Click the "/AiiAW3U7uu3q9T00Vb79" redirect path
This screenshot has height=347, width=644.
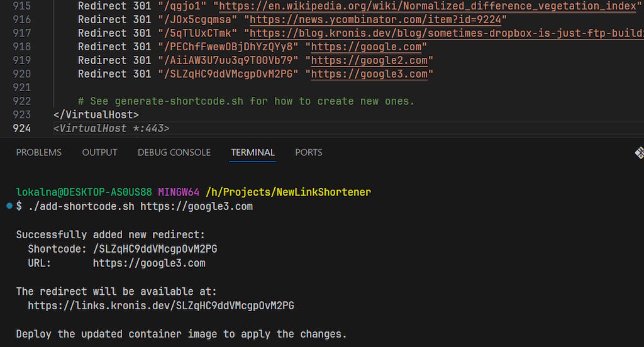[x=228, y=60]
